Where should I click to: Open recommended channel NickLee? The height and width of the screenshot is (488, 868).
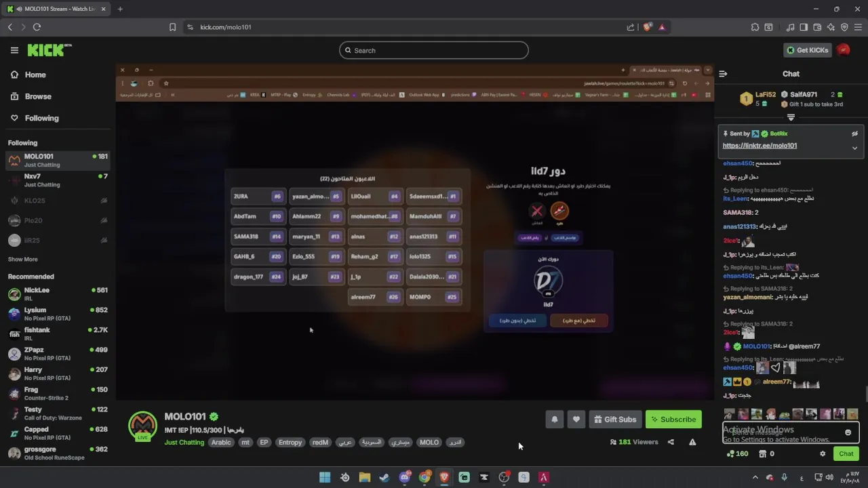[58, 294]
